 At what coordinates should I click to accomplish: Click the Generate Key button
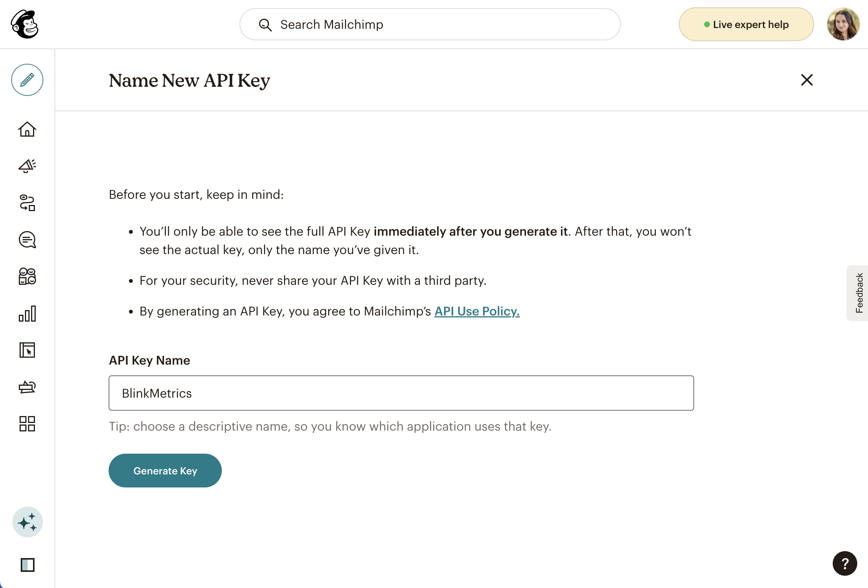[165, 471]
